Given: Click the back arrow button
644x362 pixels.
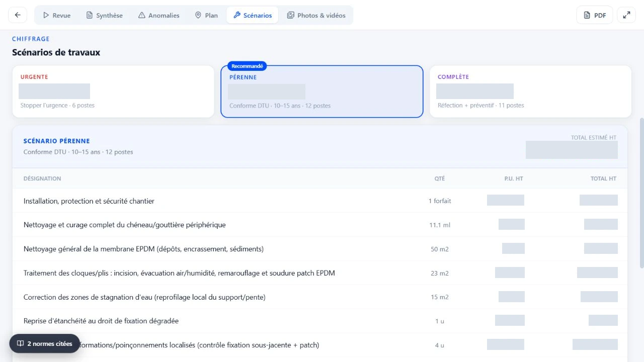Looking at the screenshot, I should (18, 15).
